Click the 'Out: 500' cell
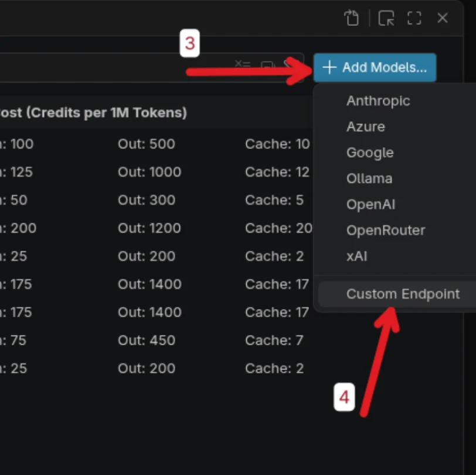The image size is (476, 475). (x=147, y=144)
